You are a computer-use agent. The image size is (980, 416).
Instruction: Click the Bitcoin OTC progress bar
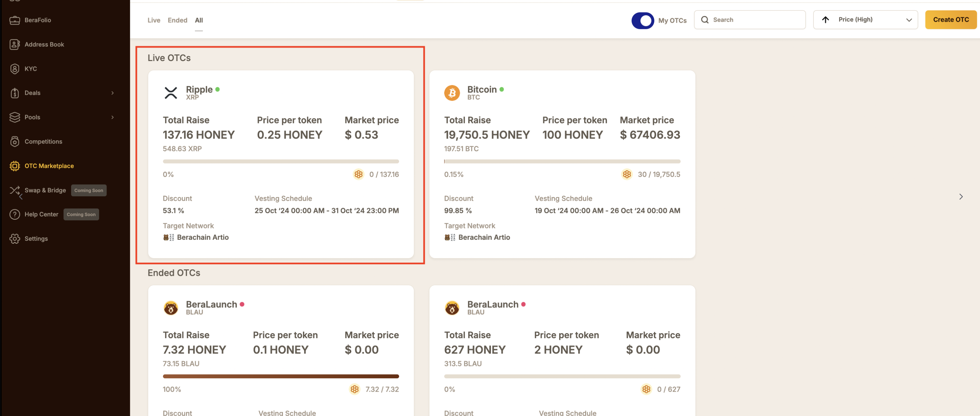coord(562,162)
